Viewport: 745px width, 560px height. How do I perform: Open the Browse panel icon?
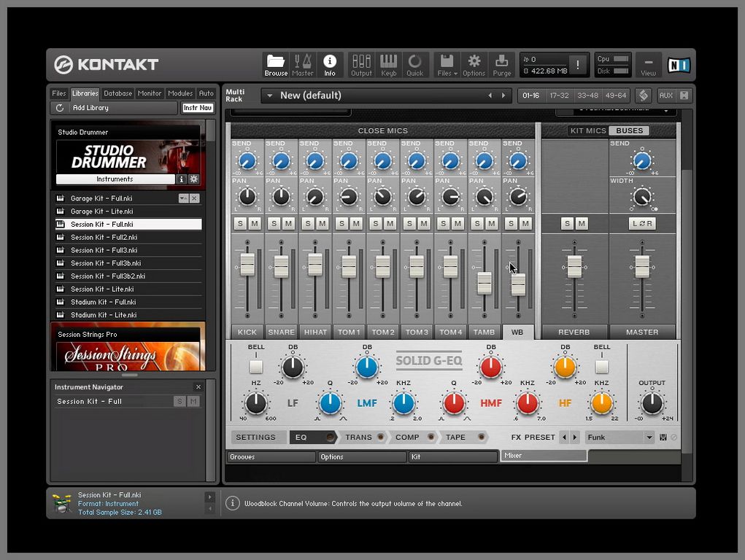coord(276,65)
